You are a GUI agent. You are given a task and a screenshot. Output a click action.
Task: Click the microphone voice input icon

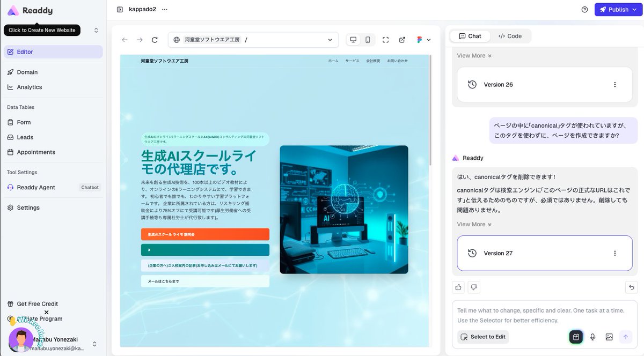pyautogui.click(x=592, y=337)
